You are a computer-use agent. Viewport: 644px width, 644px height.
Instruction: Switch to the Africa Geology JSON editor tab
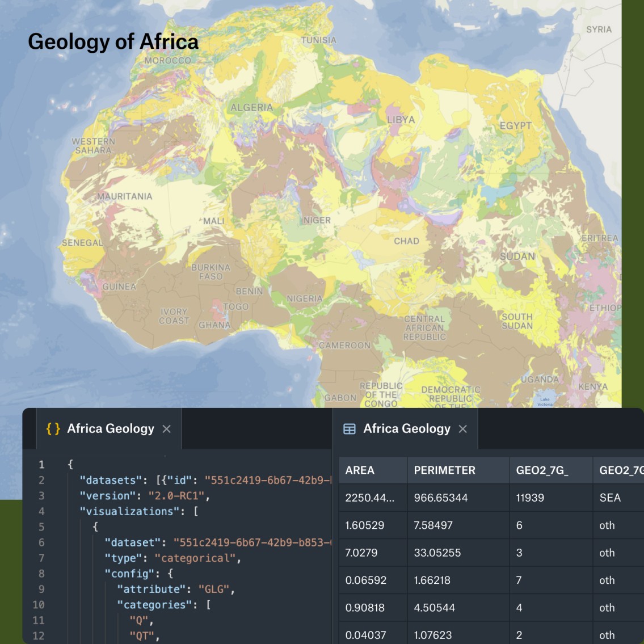109,429
